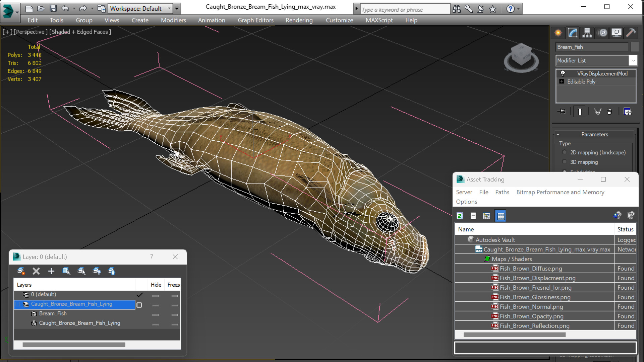Open the Modify command panel tab
Image resolution: width=644 pixels, height=362 pixels.
point(573,33)
